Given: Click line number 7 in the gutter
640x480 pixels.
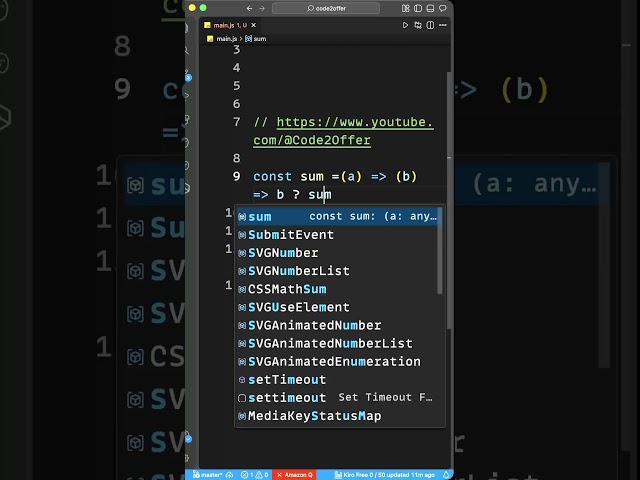Looking at the screenshot, I should click(237, 122).
